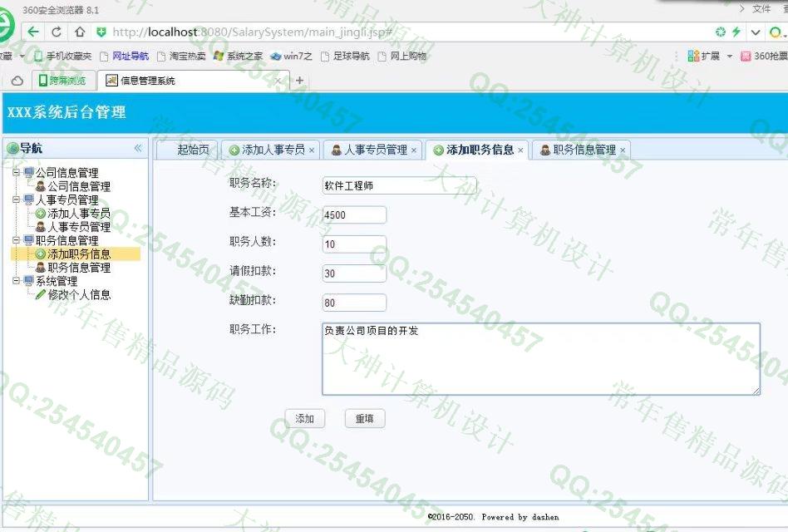788x532 pixels.
Task: Switch to the 职务信息管理 tab
Action: (x=584, y=150)
